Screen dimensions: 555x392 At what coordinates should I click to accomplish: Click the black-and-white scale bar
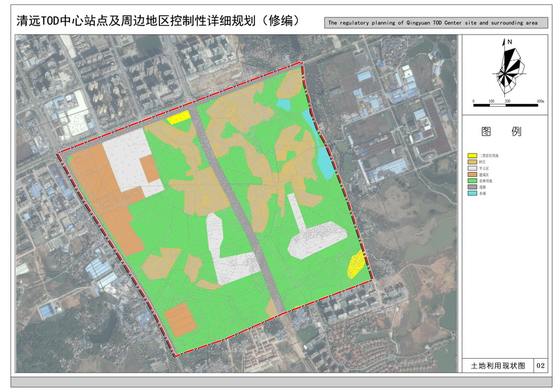pyautogui.click(x=506, y=105)
